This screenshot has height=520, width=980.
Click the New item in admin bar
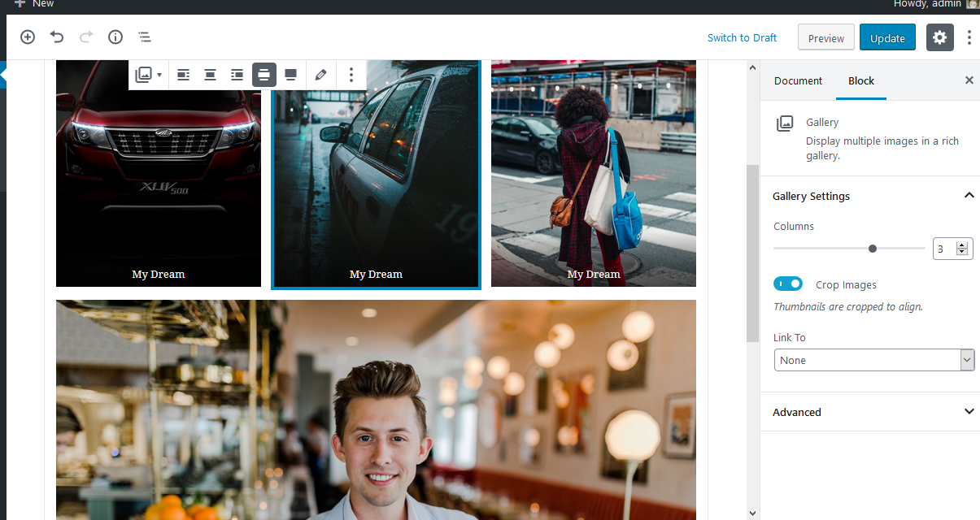coord(34,4)
